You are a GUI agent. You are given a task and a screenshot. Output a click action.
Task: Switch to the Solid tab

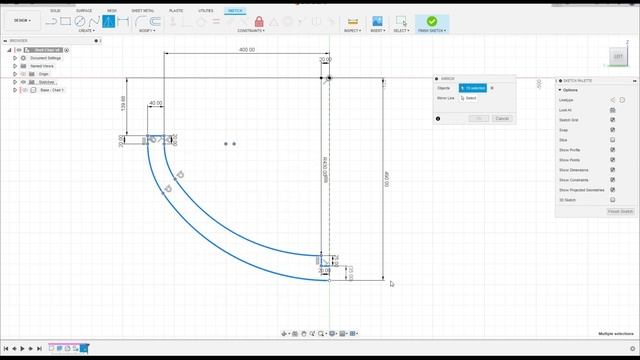click(55, 11)
